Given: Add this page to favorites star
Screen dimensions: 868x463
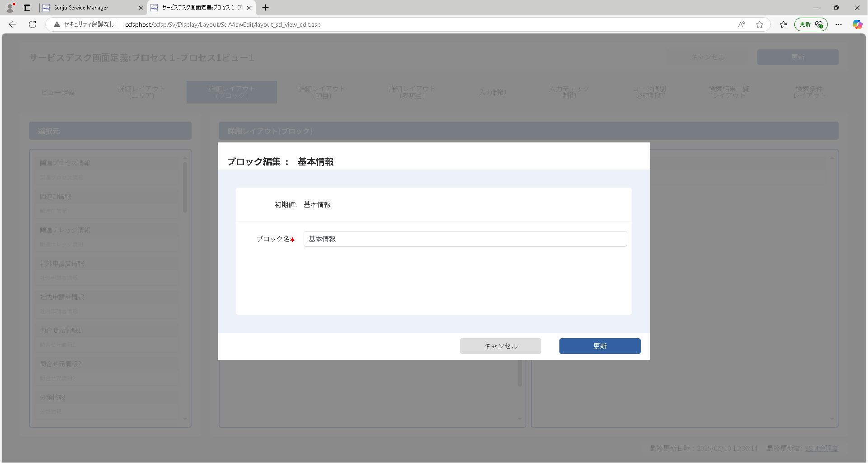Looking at the screenshot, I should click(x=760, y=24).
